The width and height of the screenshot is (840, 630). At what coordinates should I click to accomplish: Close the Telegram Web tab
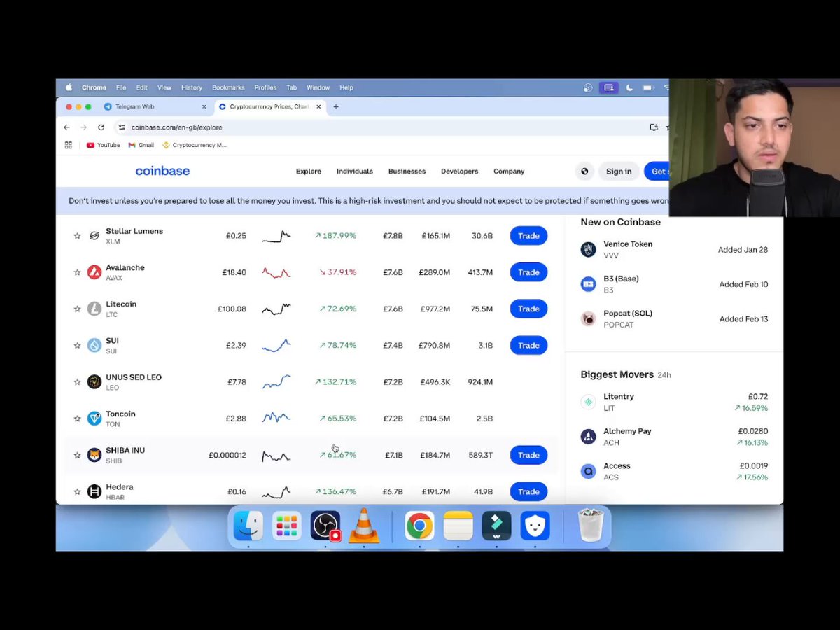204,106
